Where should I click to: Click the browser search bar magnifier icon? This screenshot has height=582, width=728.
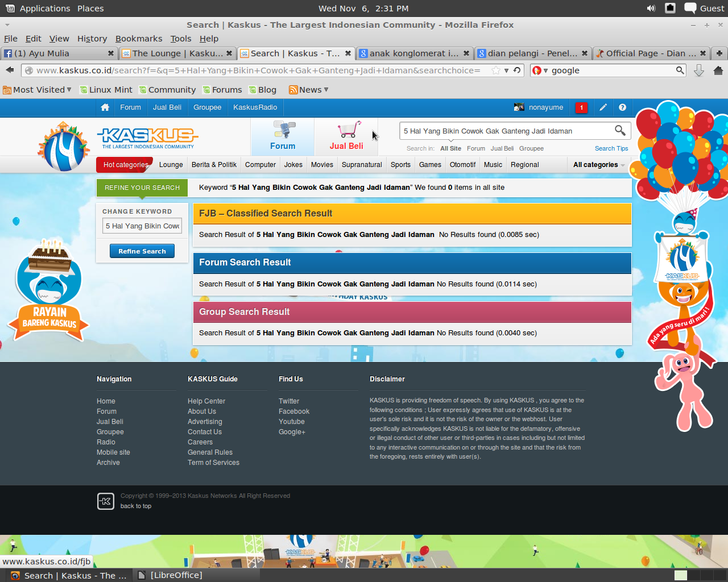(680, 70)
